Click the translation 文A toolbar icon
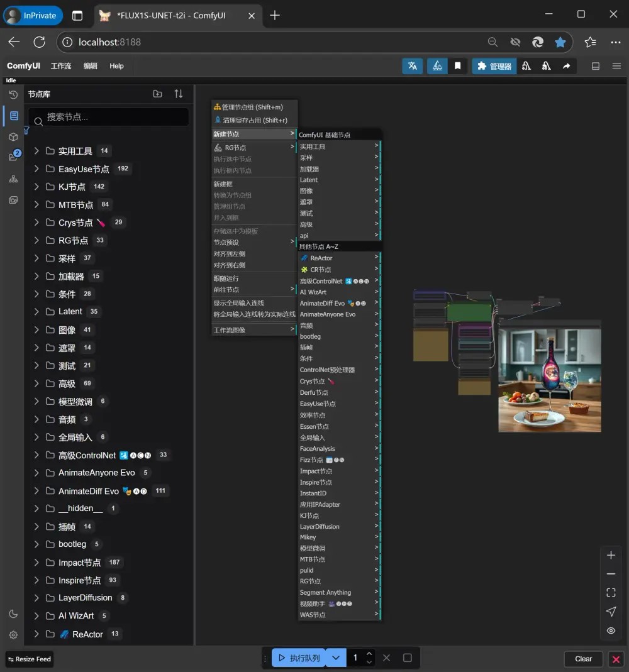 click(412, 65)
